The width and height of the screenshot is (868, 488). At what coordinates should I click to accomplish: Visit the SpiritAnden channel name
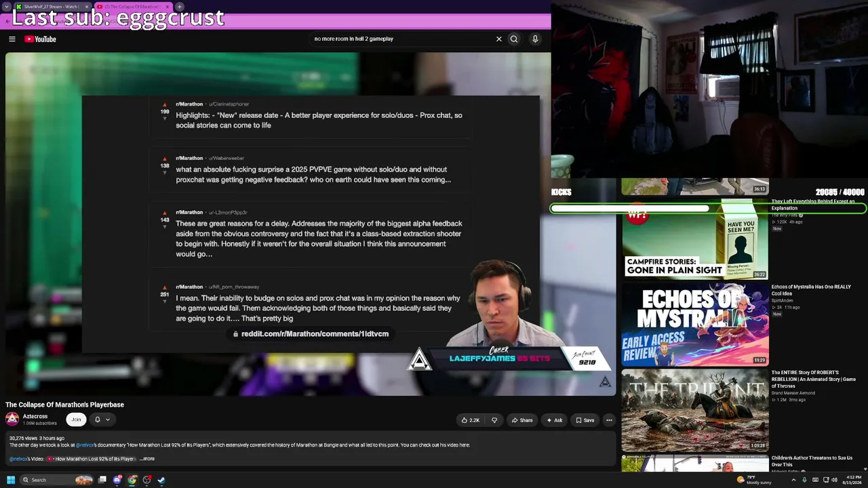click(782, 300)
